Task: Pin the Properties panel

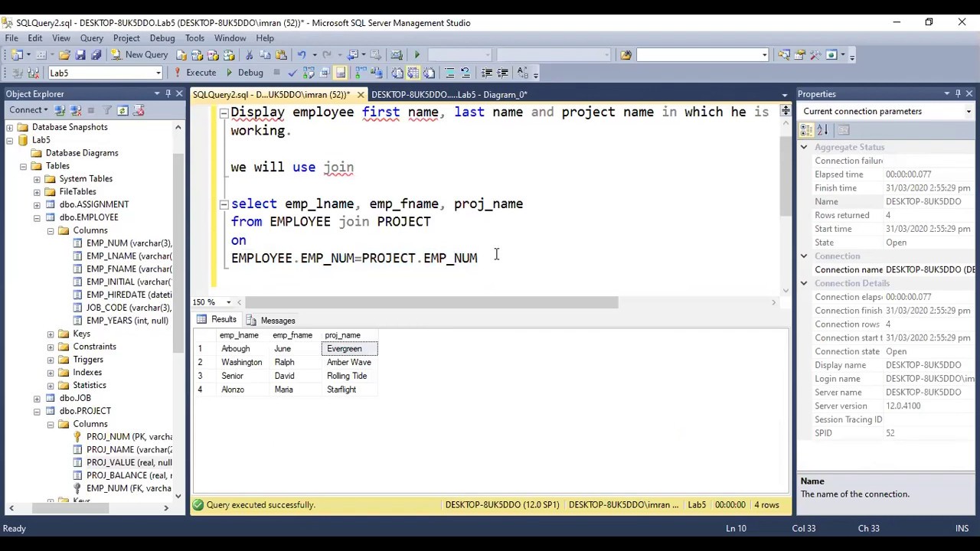Action: (958, 93)
